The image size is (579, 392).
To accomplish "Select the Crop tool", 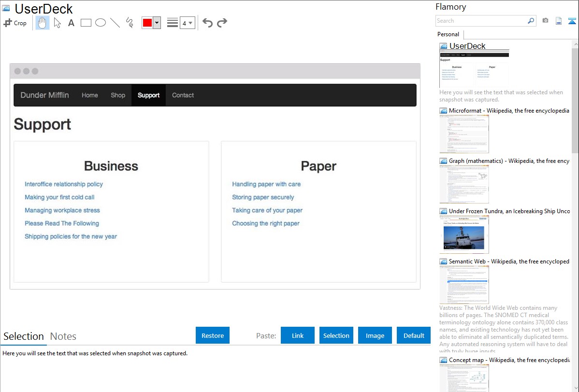I will pyautogui.click(x=15, y=23).
